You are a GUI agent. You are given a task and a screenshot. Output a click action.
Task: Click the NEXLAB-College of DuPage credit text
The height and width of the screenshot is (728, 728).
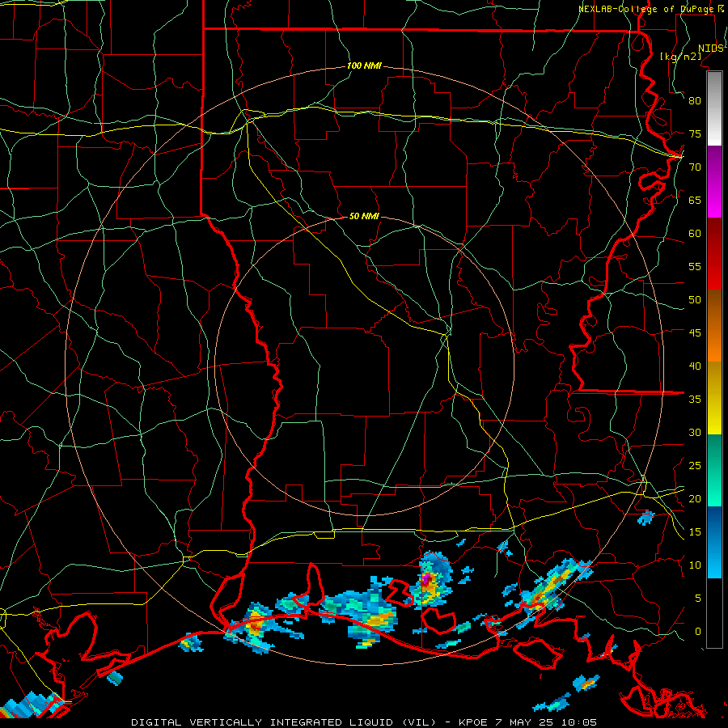click(x=645, y=9)
